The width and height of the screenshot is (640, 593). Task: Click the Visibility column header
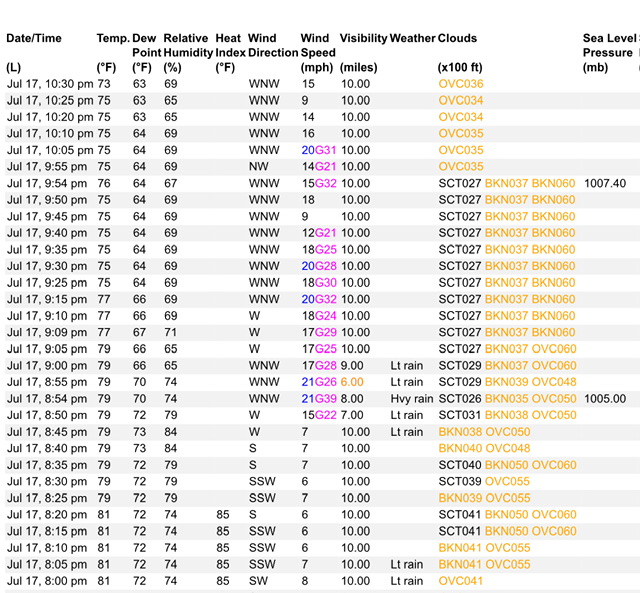[x=363, y=38]
